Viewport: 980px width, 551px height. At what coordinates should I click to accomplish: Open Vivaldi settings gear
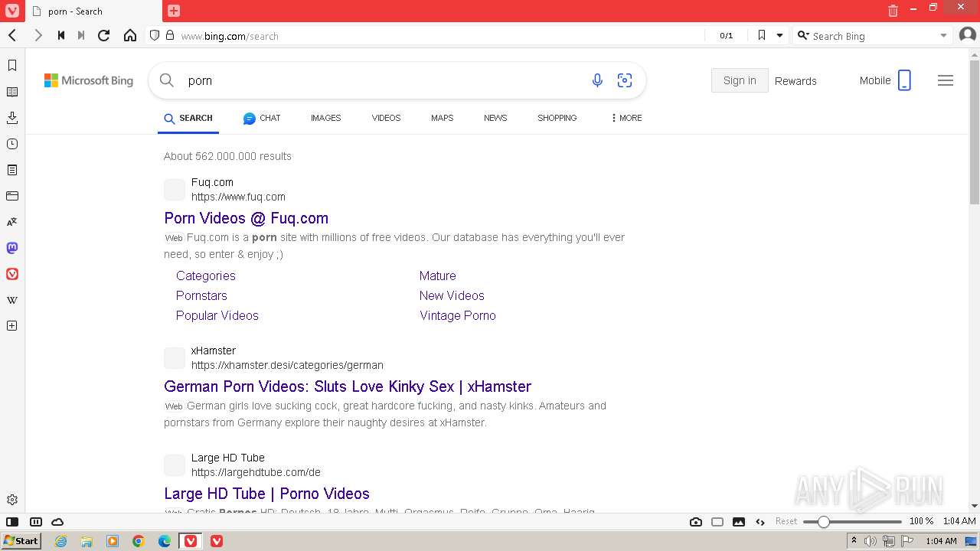[x=12, y=500]
